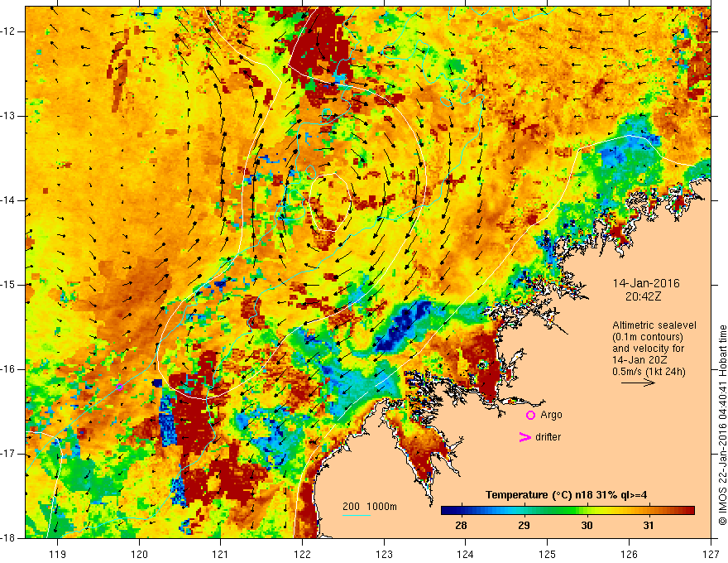Click latitude label -13 on left axis

9,116
